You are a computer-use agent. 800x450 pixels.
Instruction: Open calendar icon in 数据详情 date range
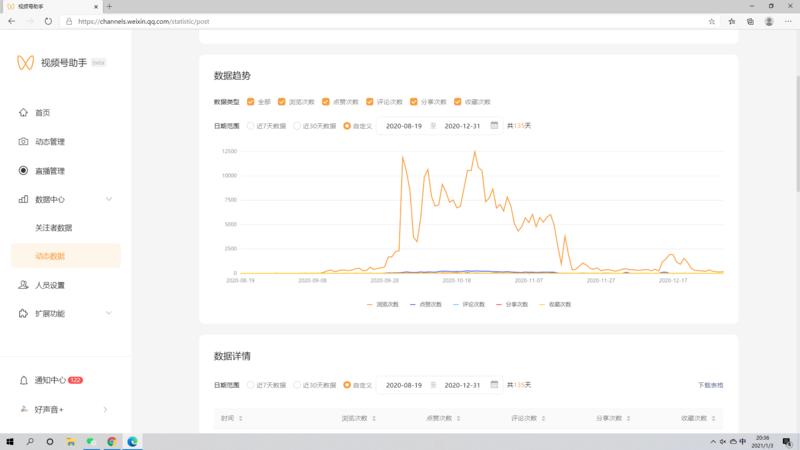[494, 384]
